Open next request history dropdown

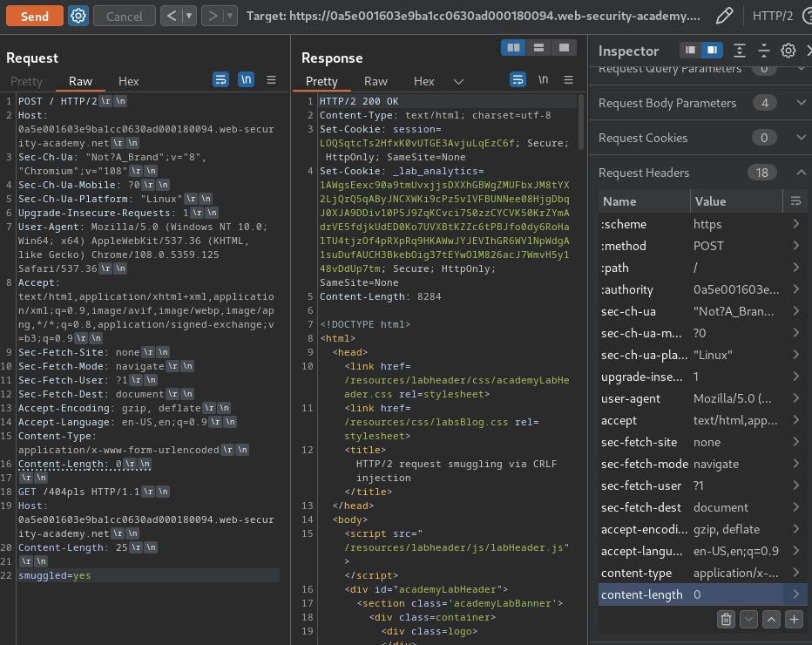[230, 16]
